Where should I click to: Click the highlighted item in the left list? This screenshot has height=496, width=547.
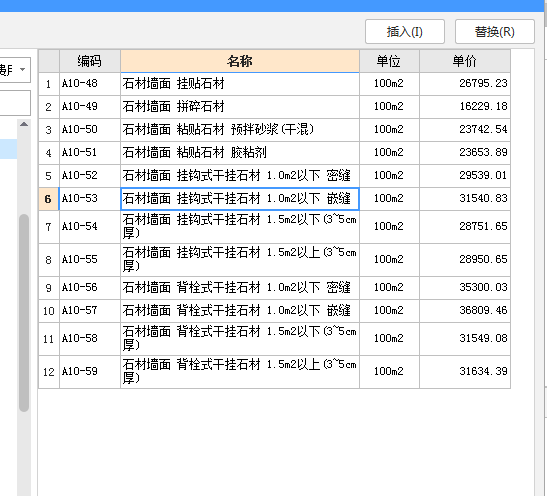(x=8, y=149)
